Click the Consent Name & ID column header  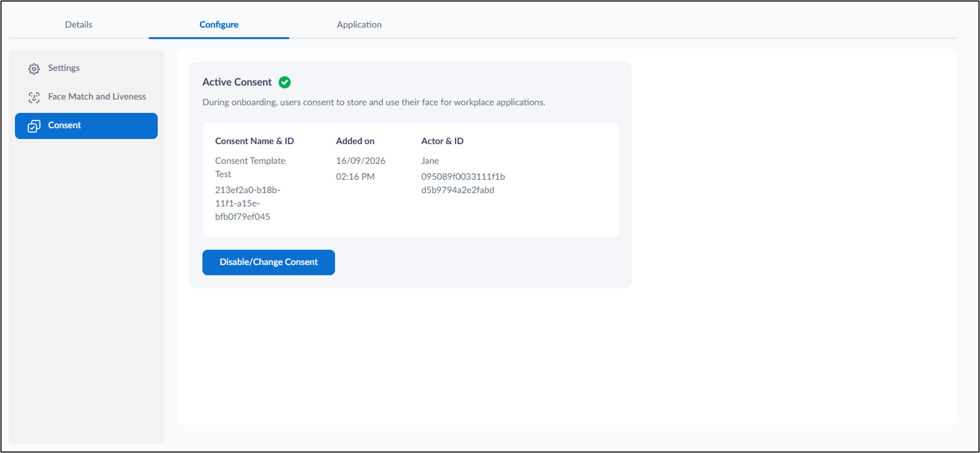coord(254,141)
